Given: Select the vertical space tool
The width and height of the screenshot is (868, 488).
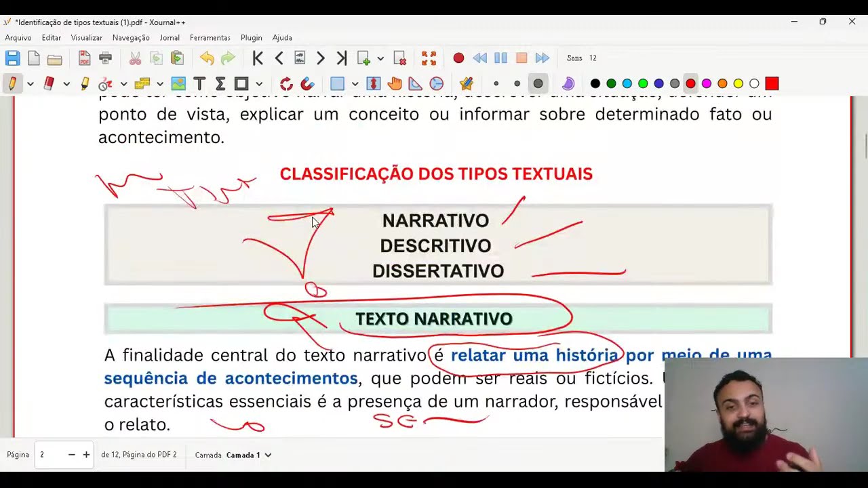Looking at the screenshot, I should tap(373, 84).
